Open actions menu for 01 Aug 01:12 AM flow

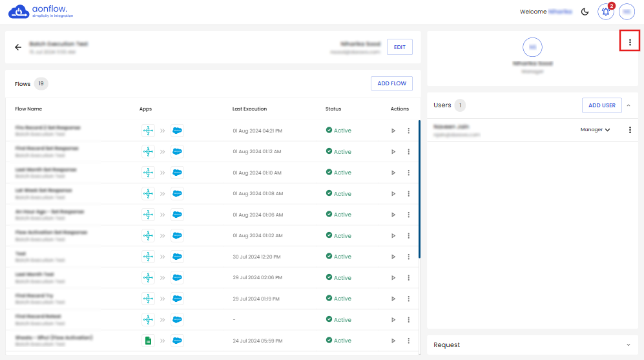408,152
